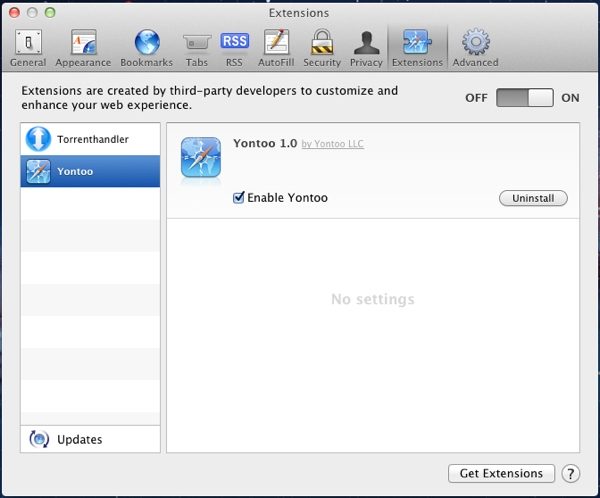Show the Privacy preferences pane
The height and width of the screenshot is (498, 600).
coord(366,47)
